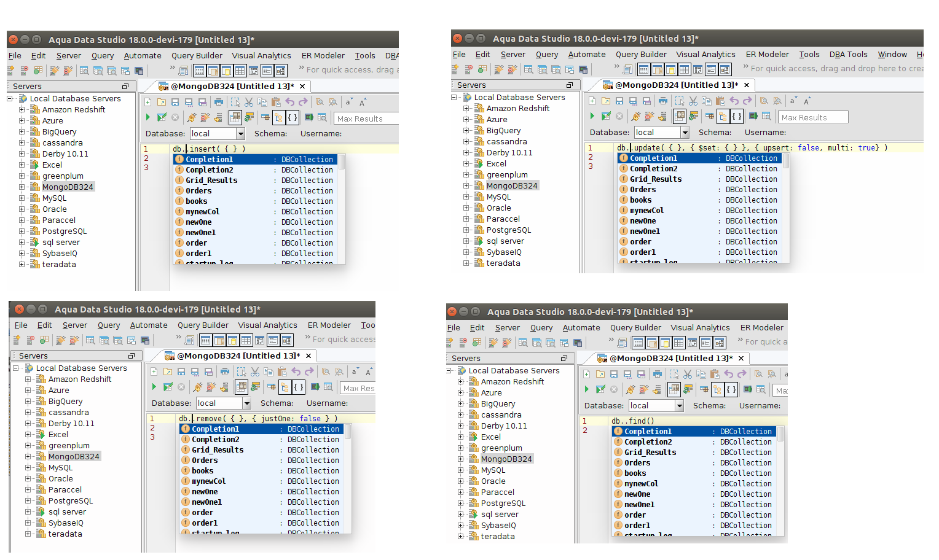Click the Max Results field in the db.insert window
This screenshot has height=560, width=939.
click(x=367, y=119)
